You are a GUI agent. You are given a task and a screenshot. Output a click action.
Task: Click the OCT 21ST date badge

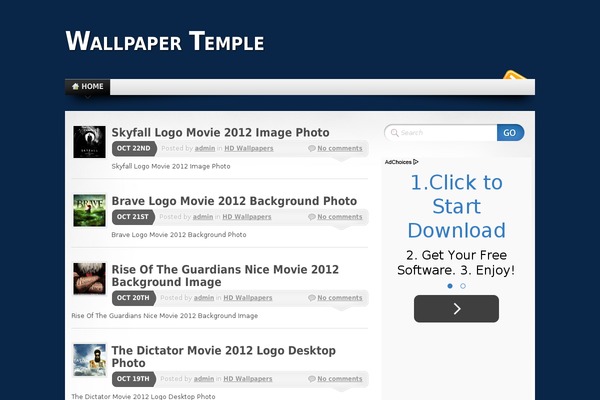click(133, 217)
